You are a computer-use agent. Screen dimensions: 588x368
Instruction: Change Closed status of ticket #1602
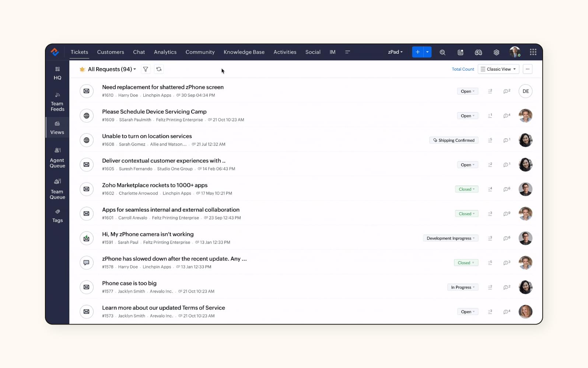click(x=466, y=189)
